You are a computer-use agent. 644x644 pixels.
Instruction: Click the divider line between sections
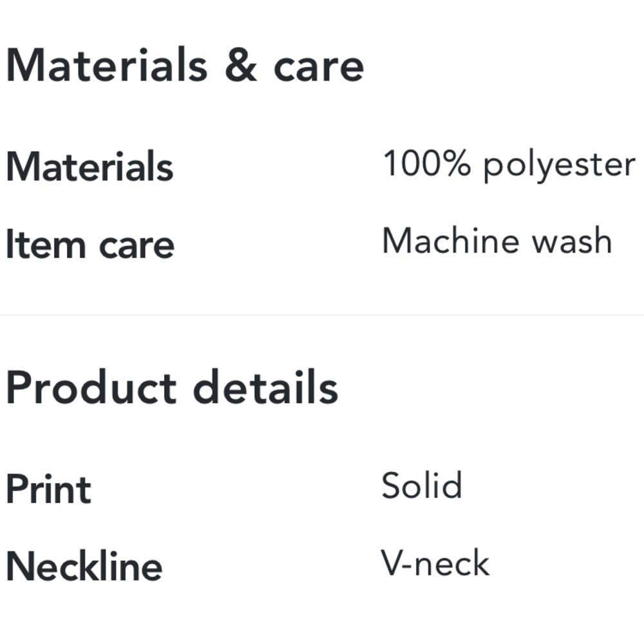pyautogui.click(x=322, y=315)
